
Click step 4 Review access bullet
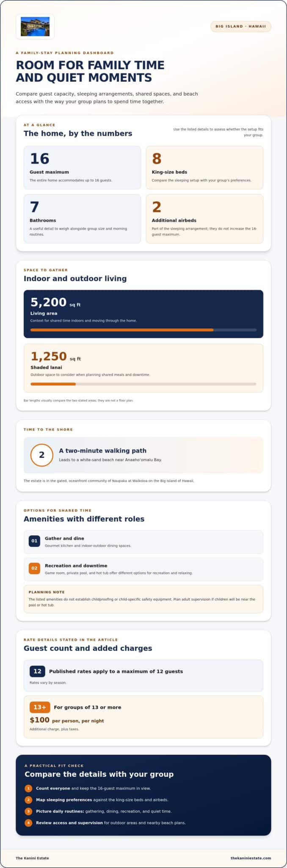(28, 823)
